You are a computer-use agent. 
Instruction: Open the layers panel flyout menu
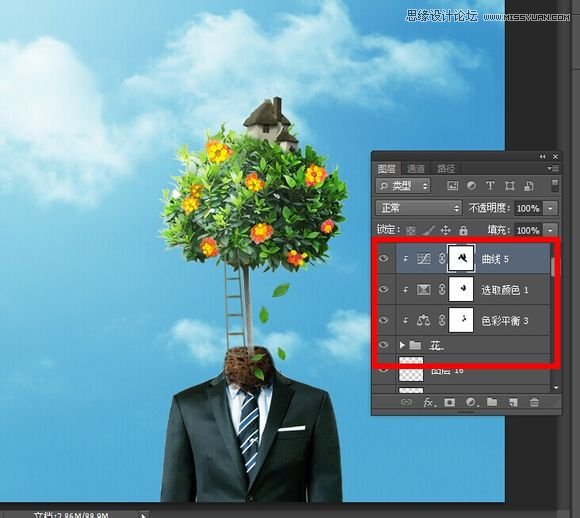[x=553, y=168]
